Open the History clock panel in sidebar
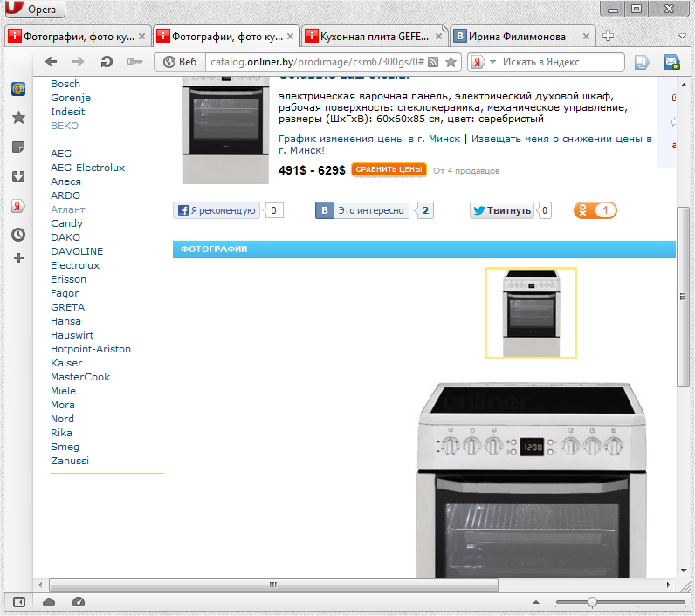The width and height of the screenshot is (695, 616). click(18, 235)
